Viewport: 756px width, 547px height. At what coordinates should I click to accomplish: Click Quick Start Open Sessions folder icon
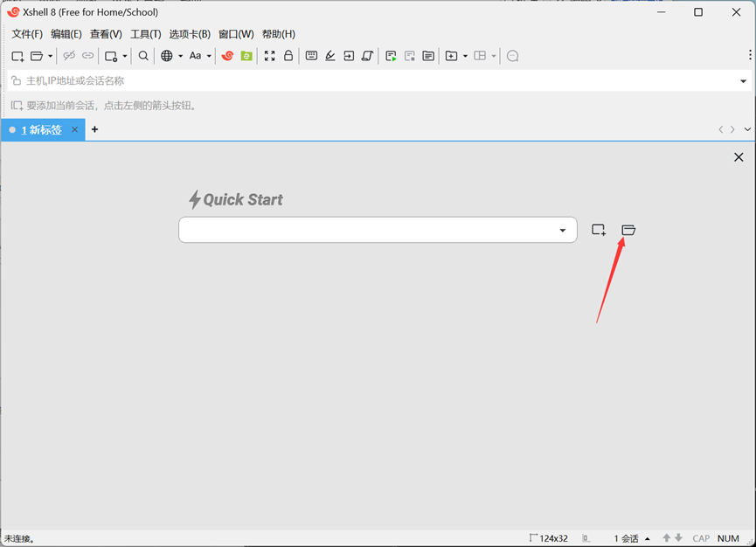click(628, 230)
